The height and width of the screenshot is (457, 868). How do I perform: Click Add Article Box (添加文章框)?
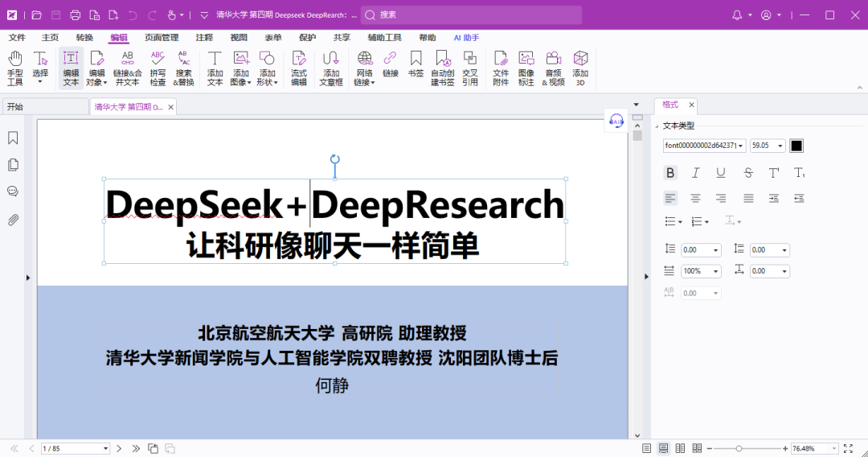[x=331, y=68]
